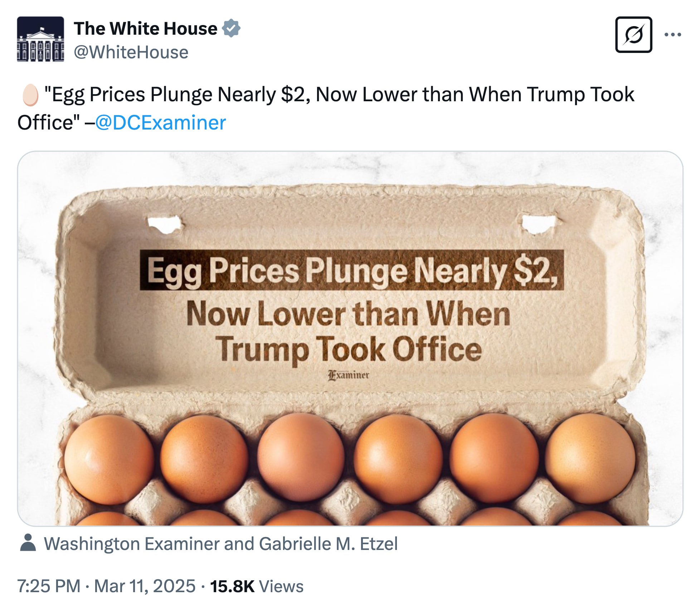Click the Examiner logo inside the image

[349, 375]
